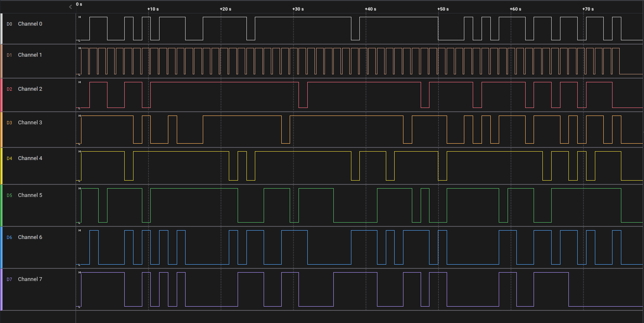This screenshot has width=644, height=323.
Task: Click the D7 channel identifier
Action: [x=9, y=280]
